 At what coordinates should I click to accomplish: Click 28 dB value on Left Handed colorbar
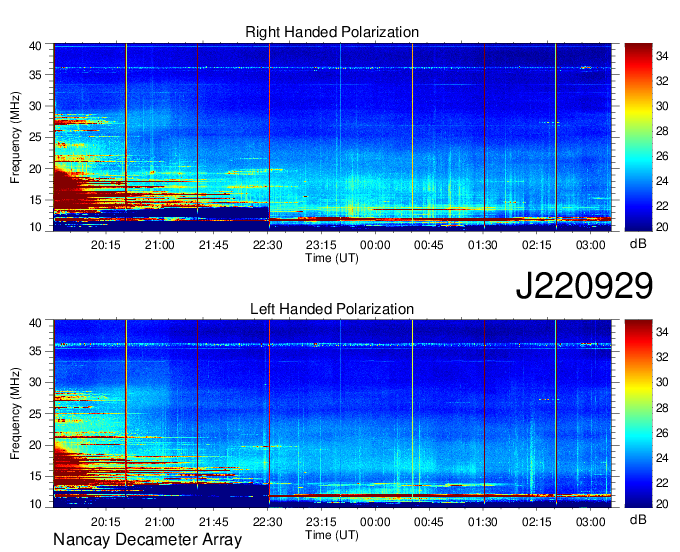[x=662, y=408]
